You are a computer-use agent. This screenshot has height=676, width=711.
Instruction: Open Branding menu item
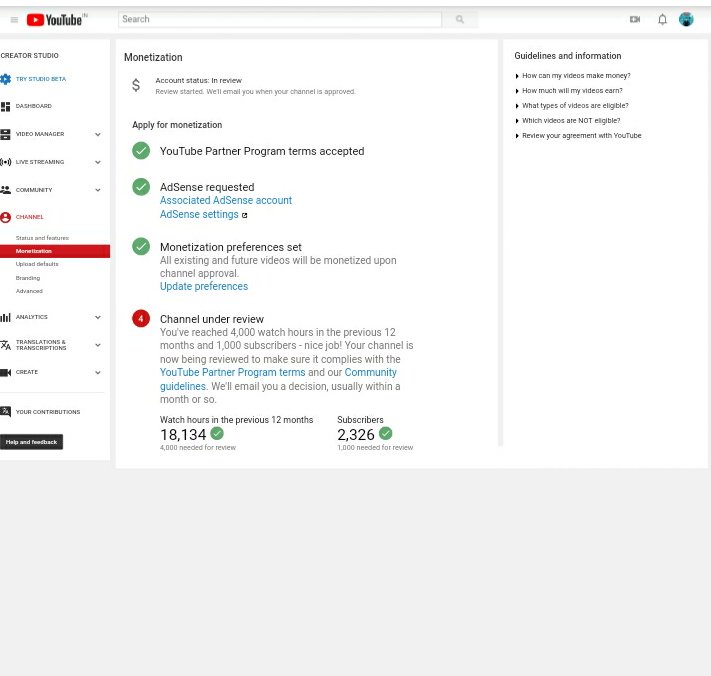point(28,278)
